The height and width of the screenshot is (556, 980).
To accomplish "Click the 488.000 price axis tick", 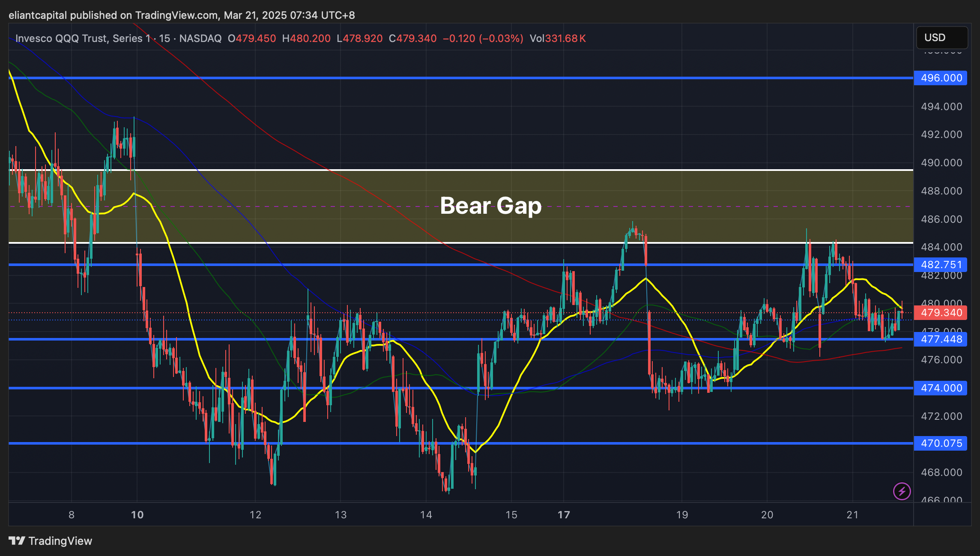I will pos(941,191).
